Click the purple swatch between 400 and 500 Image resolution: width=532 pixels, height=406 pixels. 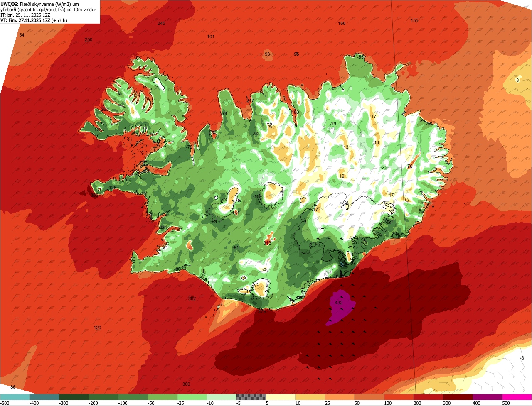[x=488, y=397]
